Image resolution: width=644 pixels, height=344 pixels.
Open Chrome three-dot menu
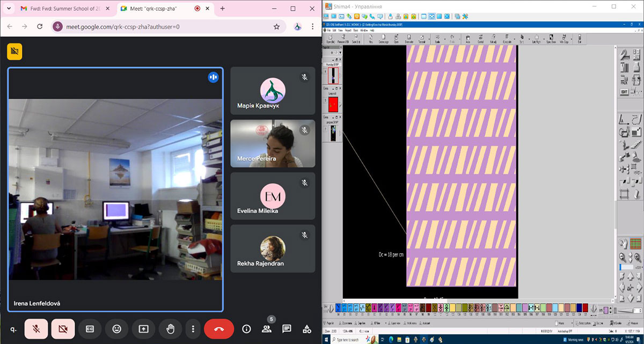click(x=313, y=26)
